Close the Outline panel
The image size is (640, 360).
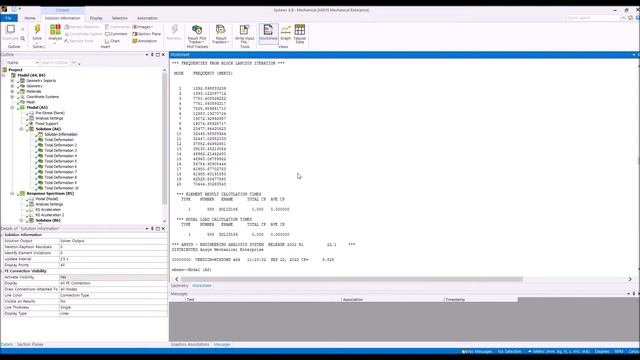coord(163,55)
